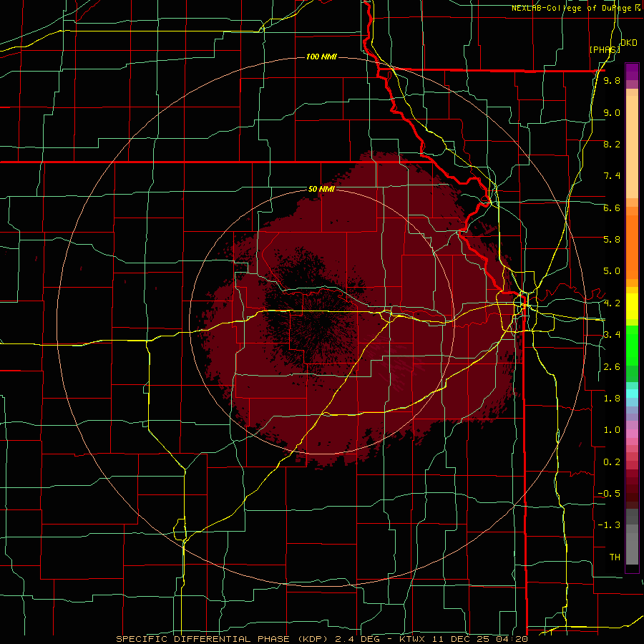Click the [PHAS] color scale heading
This screenshot has width=644, height=644.
[x=605, y=49]
